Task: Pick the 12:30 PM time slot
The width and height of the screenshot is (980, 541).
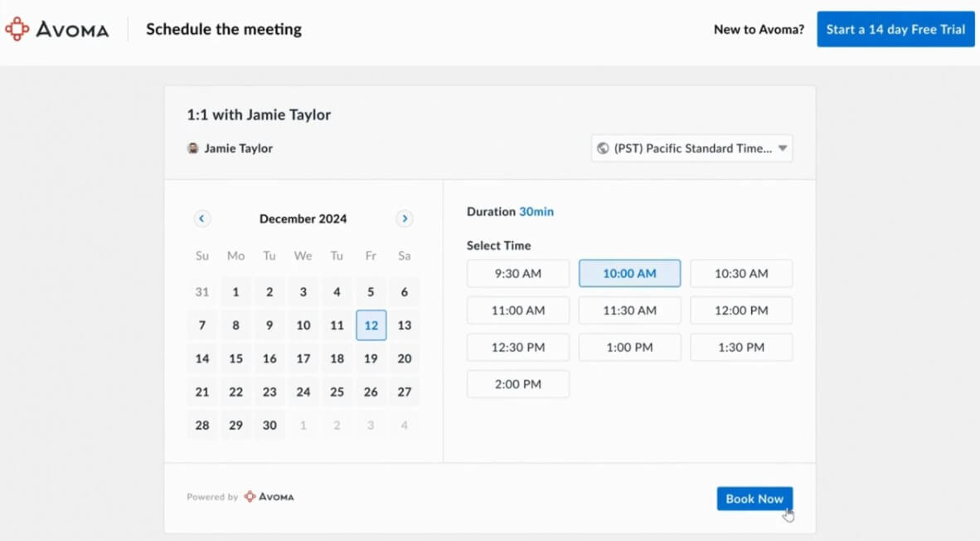Action: 518,347
